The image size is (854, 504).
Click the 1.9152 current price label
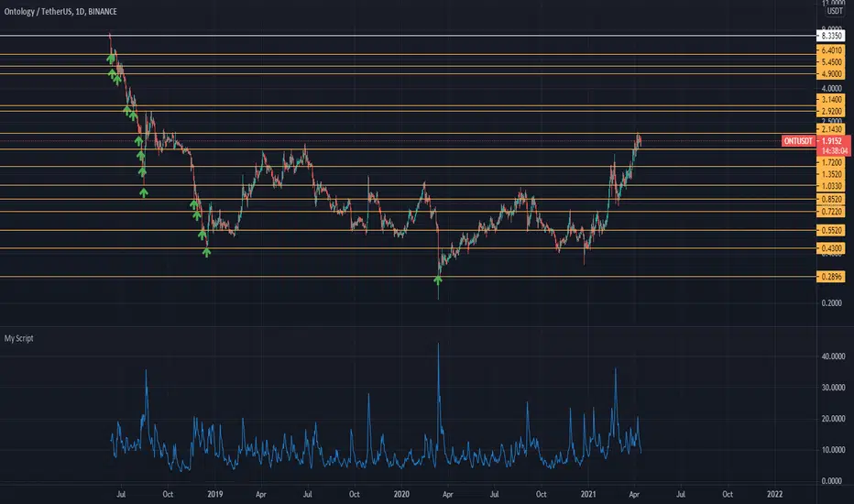click(x=832, y=141)
